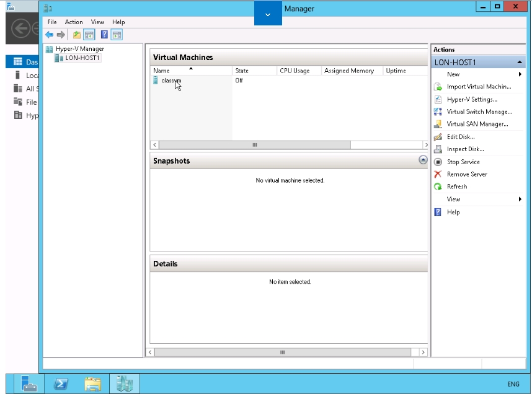Open the Action menu
The height and width of the screenshot is (394, 532).
click(x=74, y=22)
